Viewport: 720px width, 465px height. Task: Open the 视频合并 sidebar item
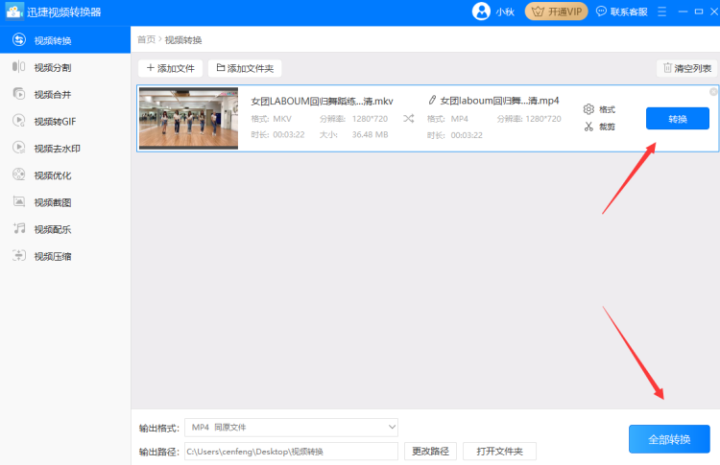coord(65,95)
